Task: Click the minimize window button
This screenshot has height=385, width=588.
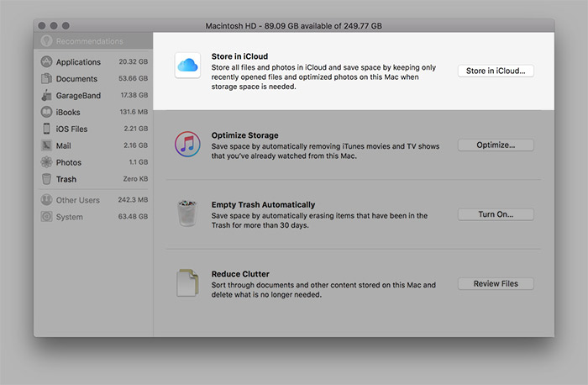Action: pyautogui.click(x=54, y=25)
